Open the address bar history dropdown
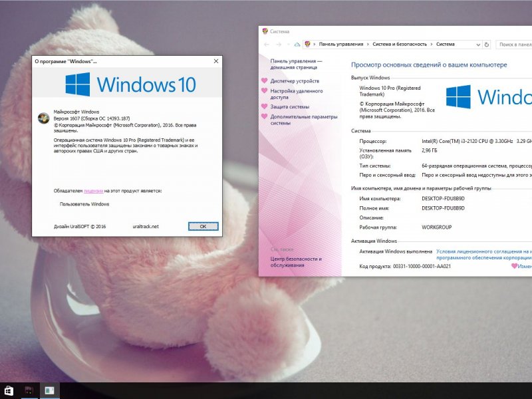This screenshot has width=532, height=399. [478, 45]
